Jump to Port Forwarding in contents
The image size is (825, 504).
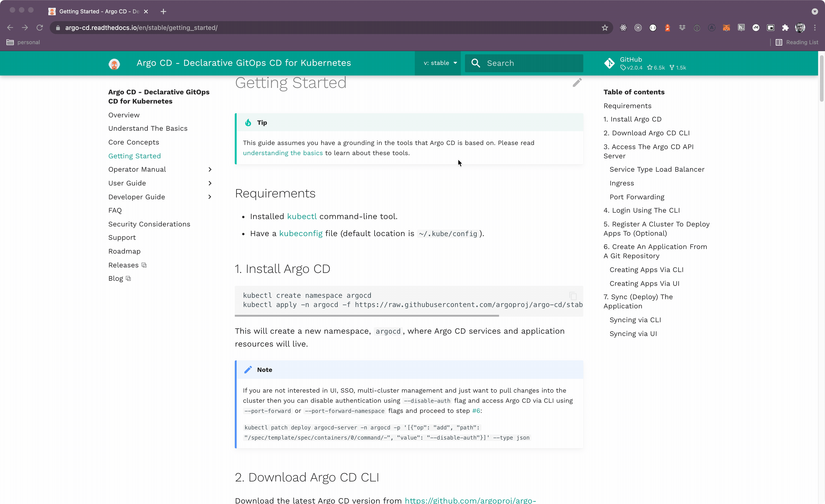637,197
